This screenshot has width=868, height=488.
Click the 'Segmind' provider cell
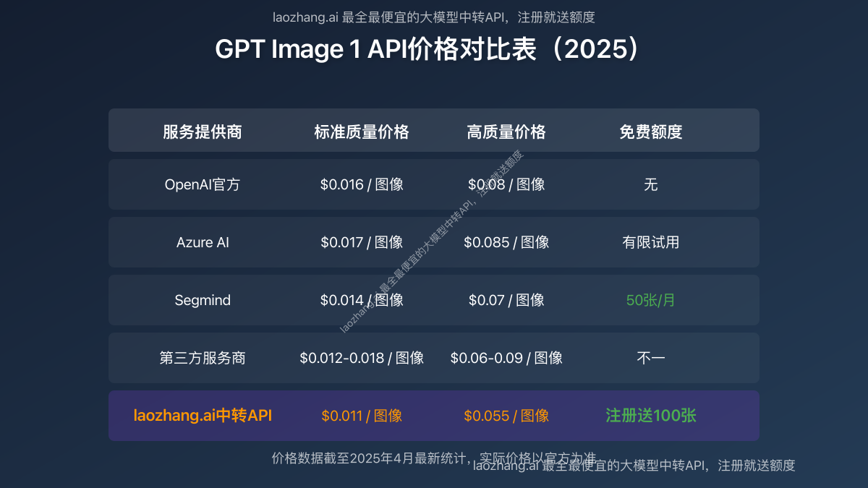[x=203, y=300]
